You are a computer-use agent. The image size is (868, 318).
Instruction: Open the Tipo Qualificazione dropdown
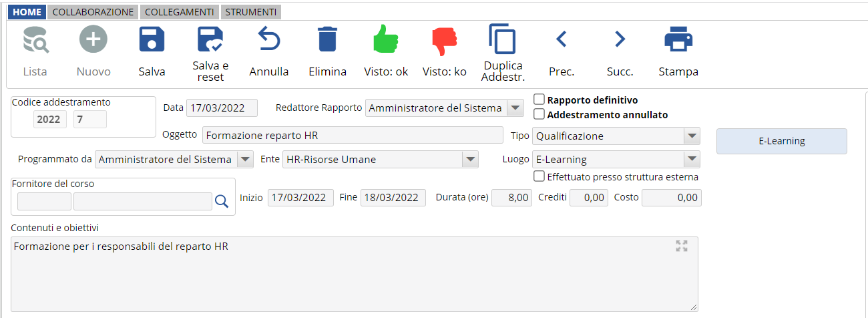tap(691, 136)
